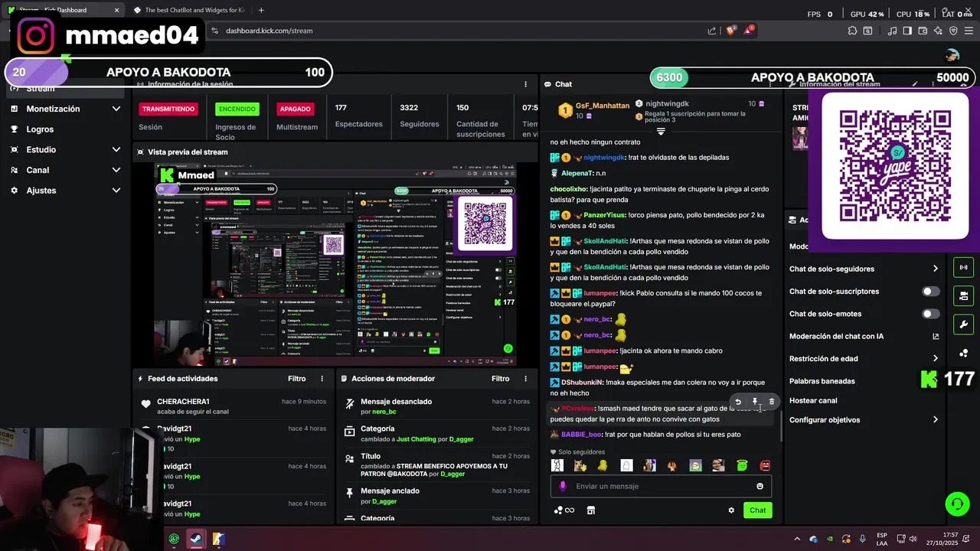The width and height of the screenshot is (980, 551).
Task: Click Palabras baneadas option
Action: (x=822, y=381)
